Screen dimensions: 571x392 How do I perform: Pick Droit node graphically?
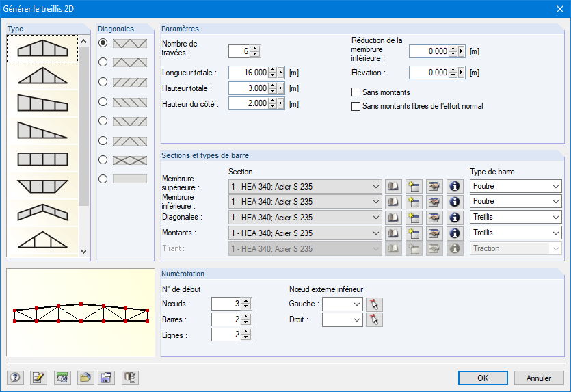tap(374, 320)
